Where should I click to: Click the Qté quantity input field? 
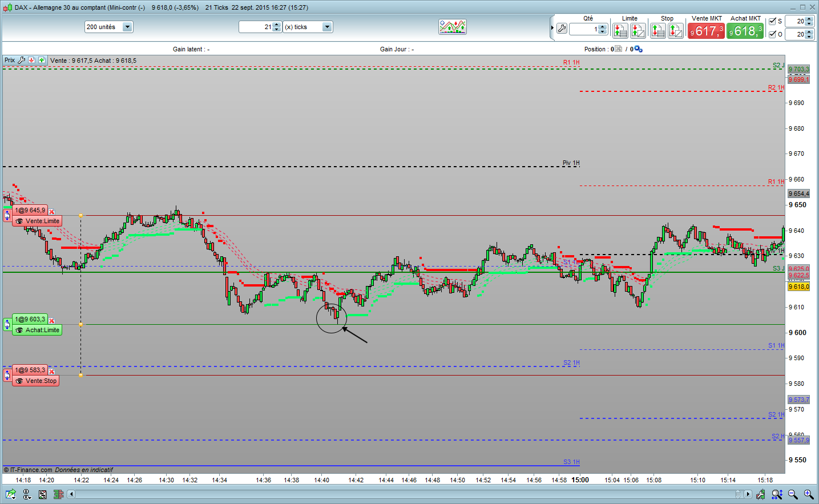coord(583,29)
